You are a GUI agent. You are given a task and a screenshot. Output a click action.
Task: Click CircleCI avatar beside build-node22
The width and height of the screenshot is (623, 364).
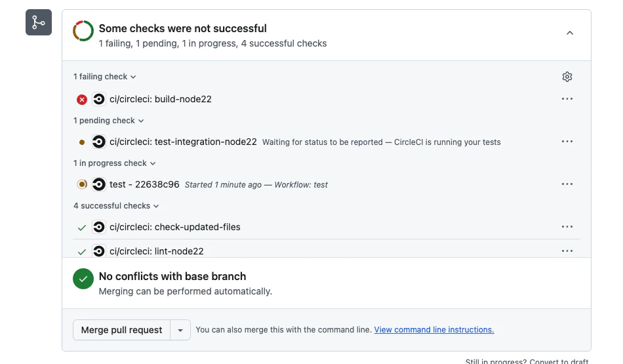[99, 99]
